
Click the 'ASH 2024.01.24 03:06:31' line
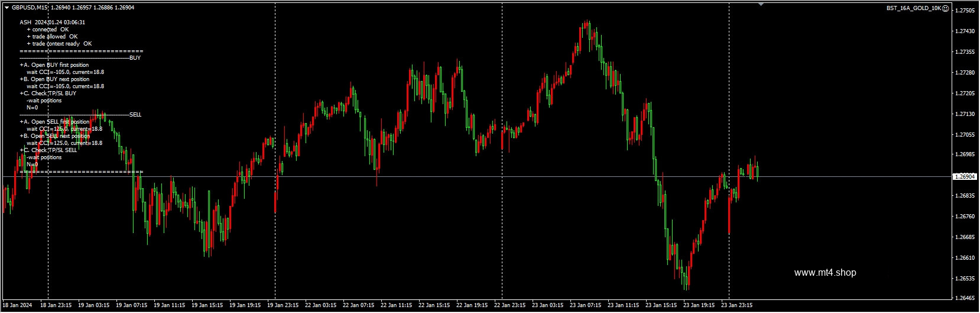click(x=53, y=22)
